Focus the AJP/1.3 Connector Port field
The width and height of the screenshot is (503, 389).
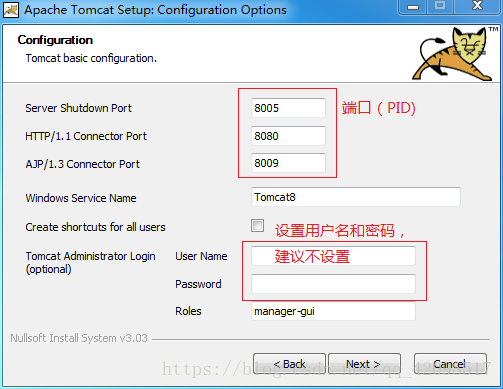pyautogui.click(x=288, y=163)
